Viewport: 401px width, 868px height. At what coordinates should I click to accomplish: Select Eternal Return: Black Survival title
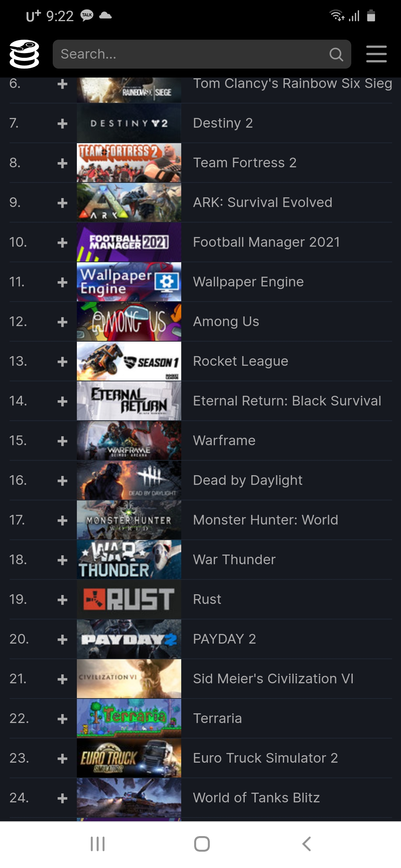coord(287,401)
